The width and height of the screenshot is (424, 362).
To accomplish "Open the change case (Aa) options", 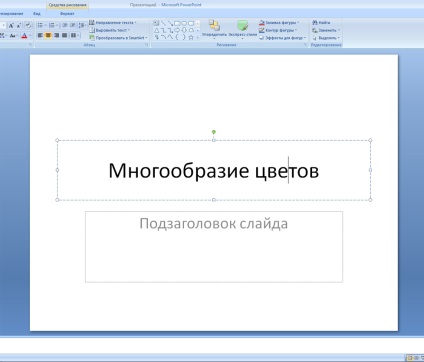I will (13, 35).
